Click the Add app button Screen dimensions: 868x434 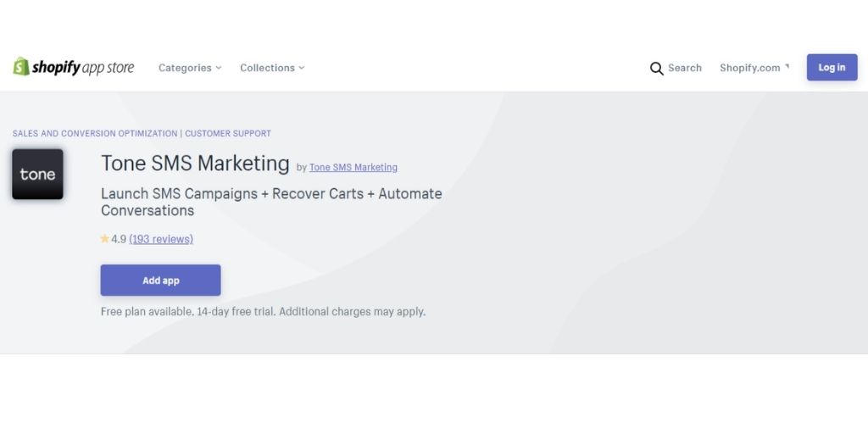[x=160, y=280]
